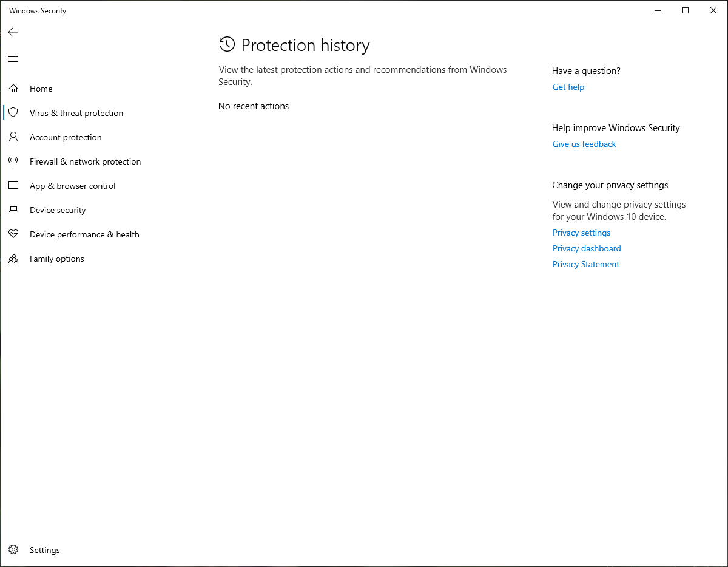Click the Family options people icon
This screenshot has height=567, width=728.
click(x=13, y=259)
